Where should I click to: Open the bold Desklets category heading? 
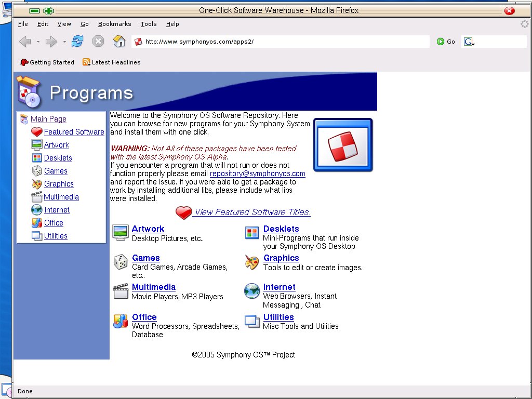tap(281, 229)
